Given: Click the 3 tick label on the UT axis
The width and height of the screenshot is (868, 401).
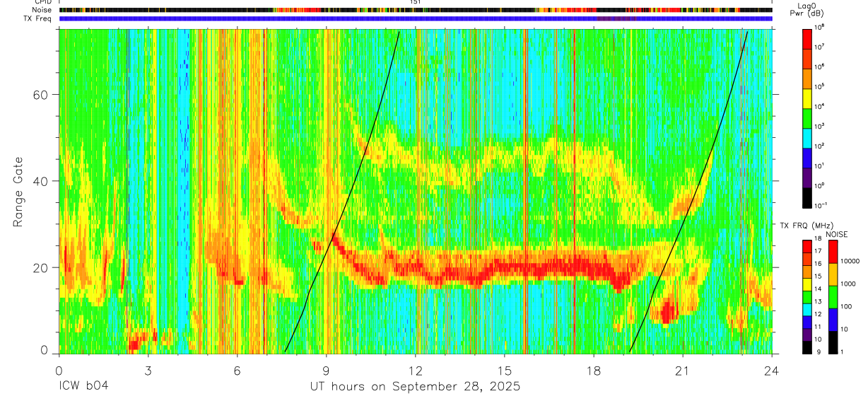Looking at the screenshot, I should pos(148,371).
